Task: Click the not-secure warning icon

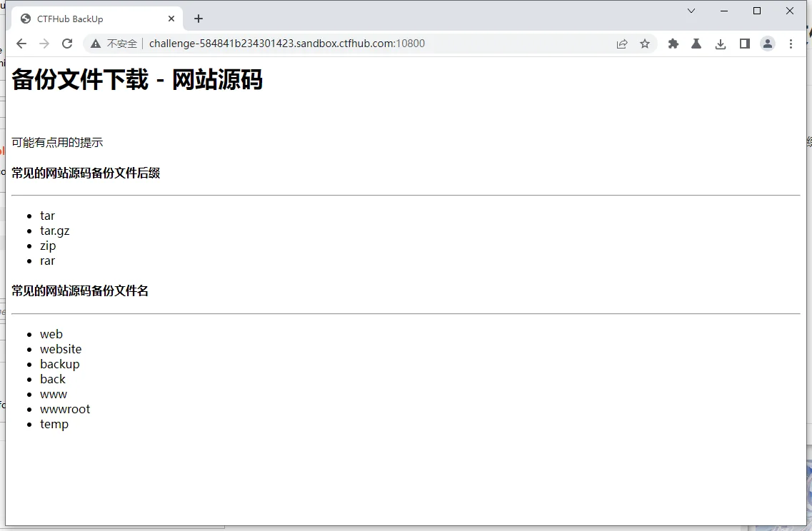Action: coord(96,44)
